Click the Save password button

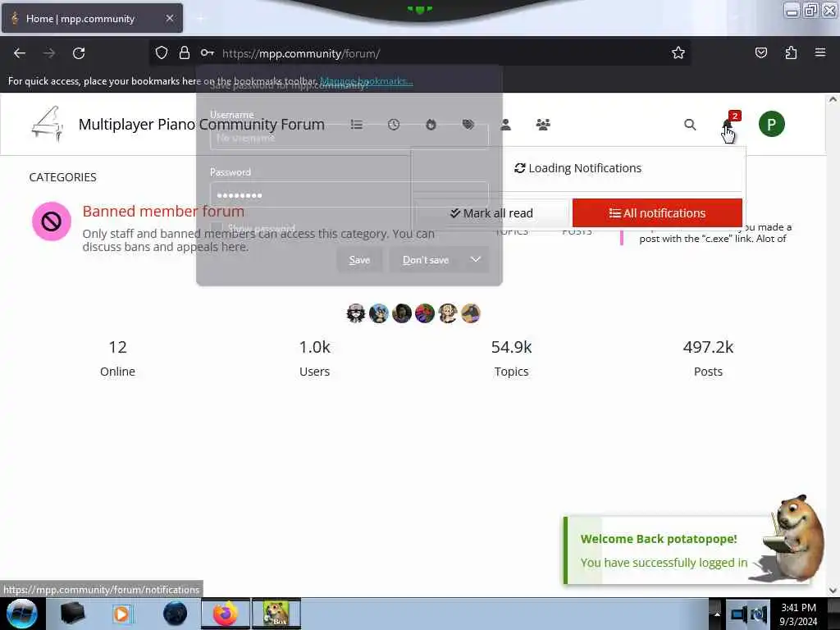pyautogui.click(x=359, y=260)
